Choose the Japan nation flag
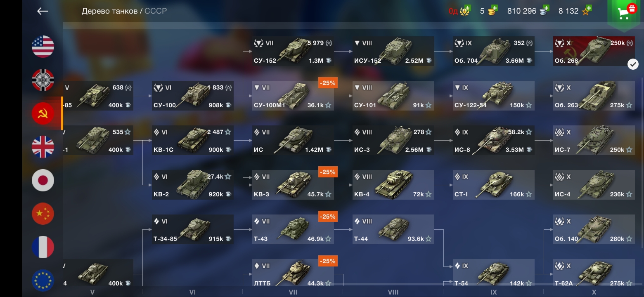 click(x=43, y=180)
